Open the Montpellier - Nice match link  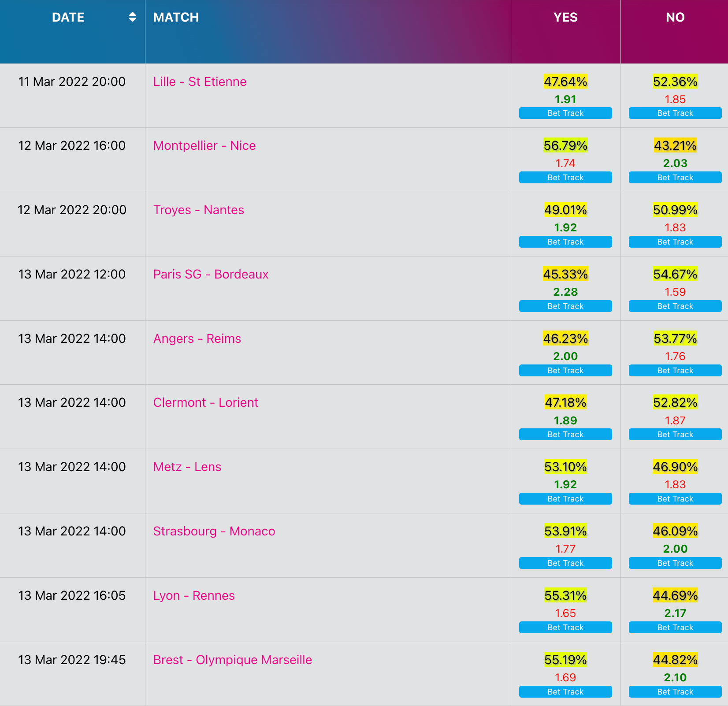204,146
